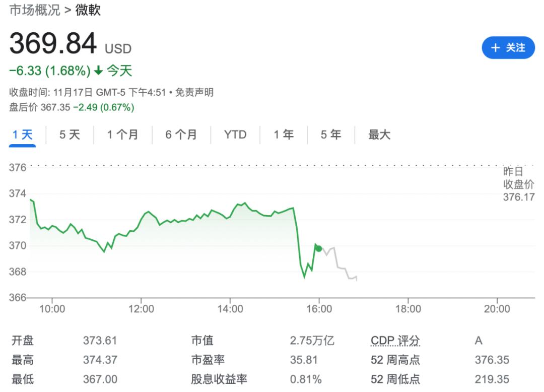Switch to the 5 天 tab
Screen dimensions: 544x392
70,135
